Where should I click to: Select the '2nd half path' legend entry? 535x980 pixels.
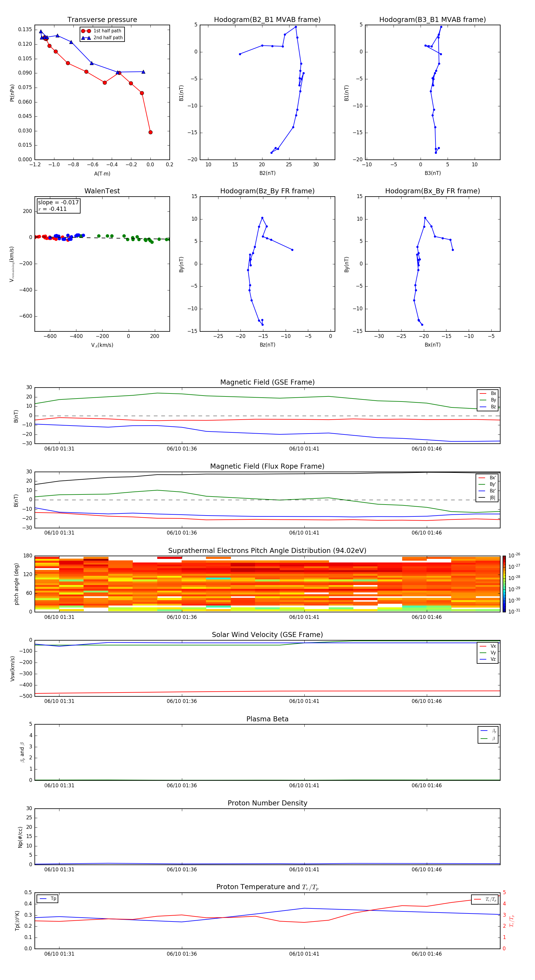click(x=102, y=38)
